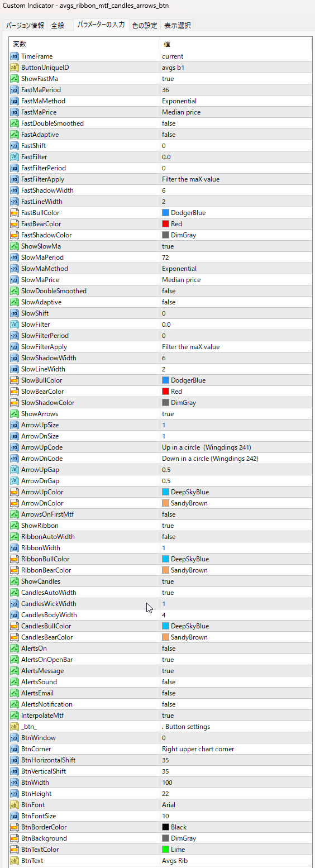The height and width of the screenshot is (868, 315).
Task: Click the string icon beside BtnFont
Action: 15,805
